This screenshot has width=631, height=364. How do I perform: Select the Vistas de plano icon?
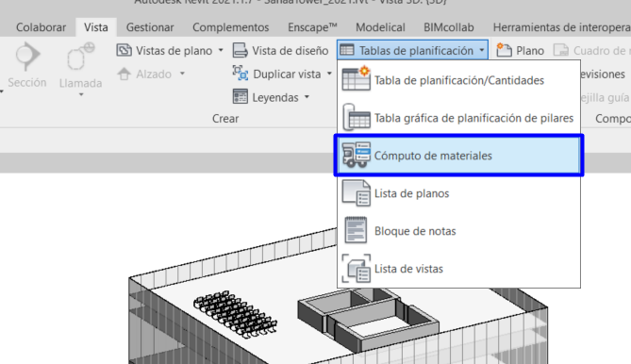pos(124,50)
